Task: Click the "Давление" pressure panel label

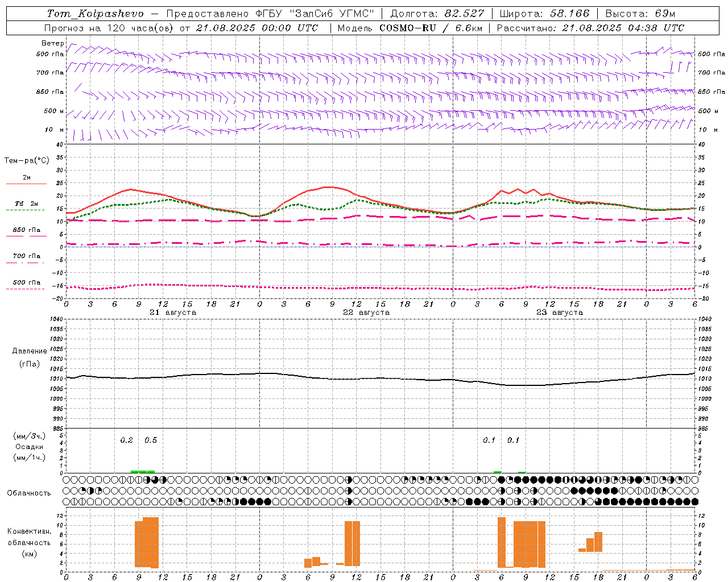Action: tap(30, 351)
